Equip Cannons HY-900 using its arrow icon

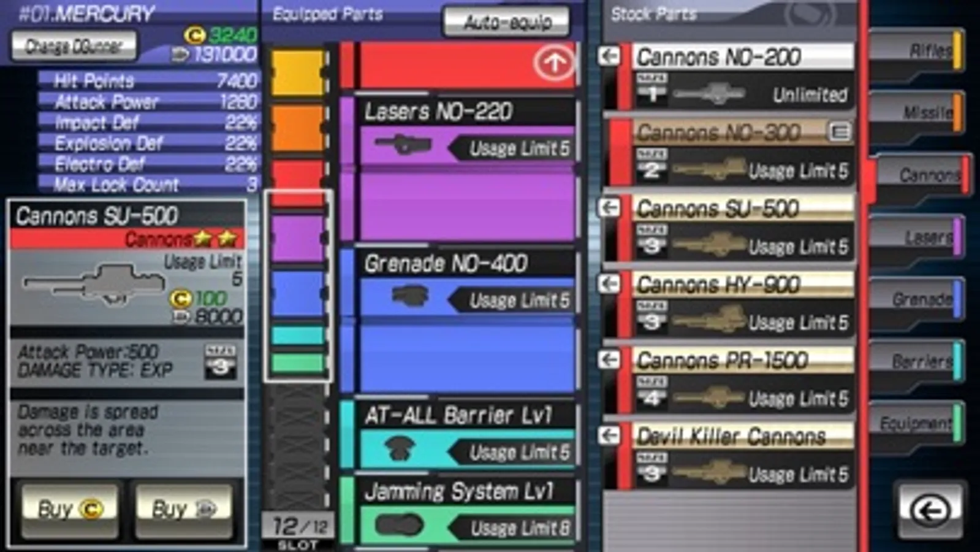pyautogui.click(x=609, y=283)
